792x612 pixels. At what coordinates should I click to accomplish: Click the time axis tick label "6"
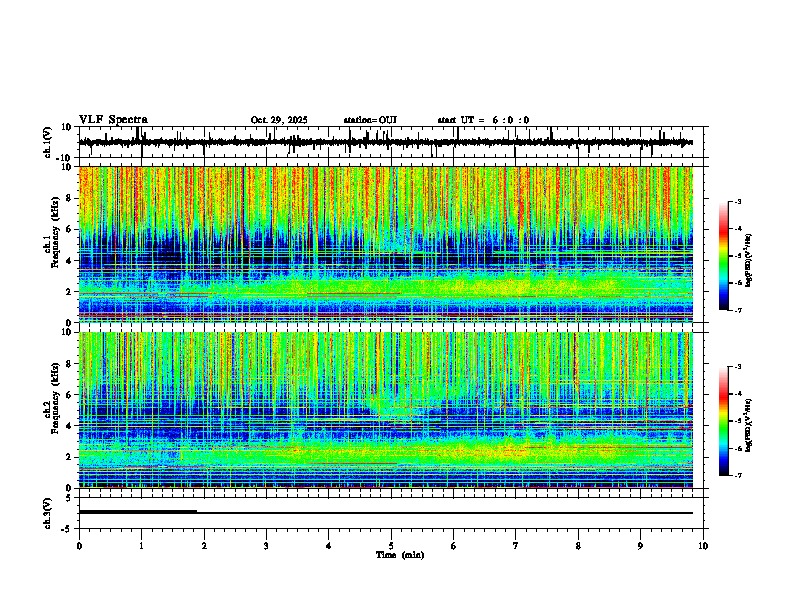(454, 546)
